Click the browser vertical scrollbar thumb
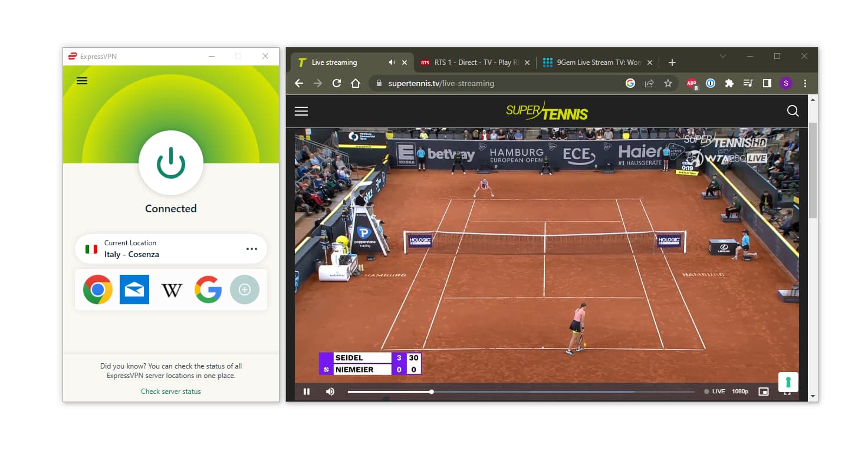The width and height of the screenshot is (868, 457). pyautogui.click(x=813, y=170)
